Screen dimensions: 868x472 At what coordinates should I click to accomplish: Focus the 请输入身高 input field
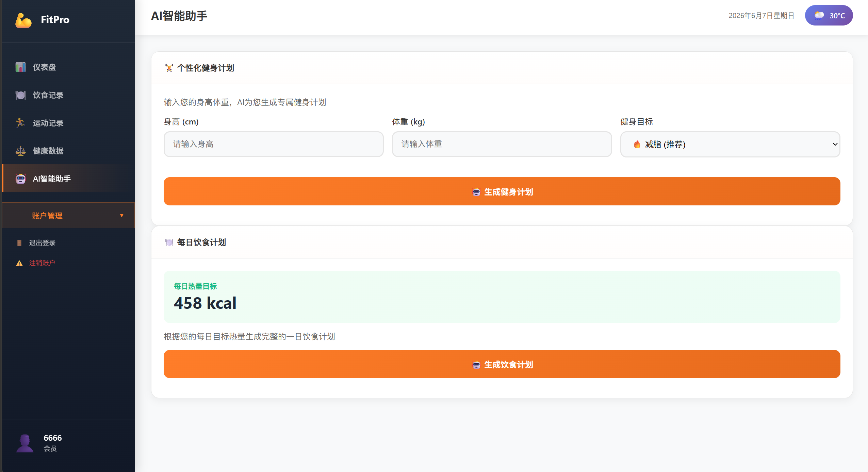[x=274, y=144]
